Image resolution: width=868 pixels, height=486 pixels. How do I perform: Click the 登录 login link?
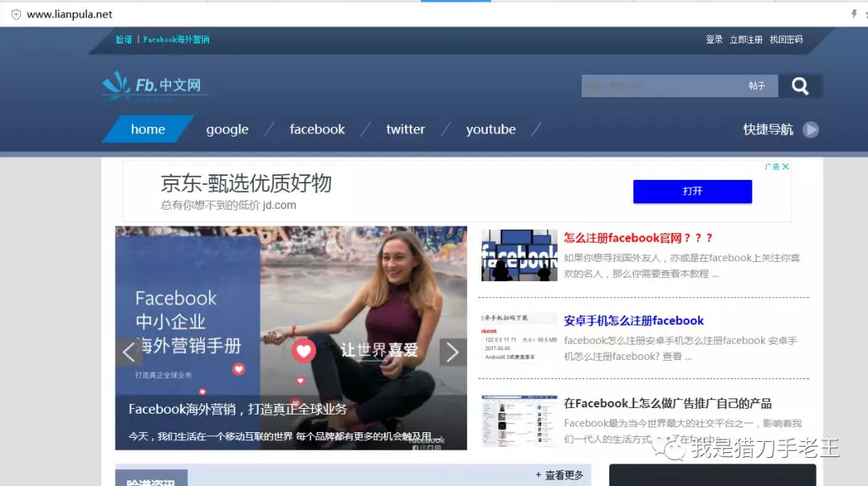(714, 39)
